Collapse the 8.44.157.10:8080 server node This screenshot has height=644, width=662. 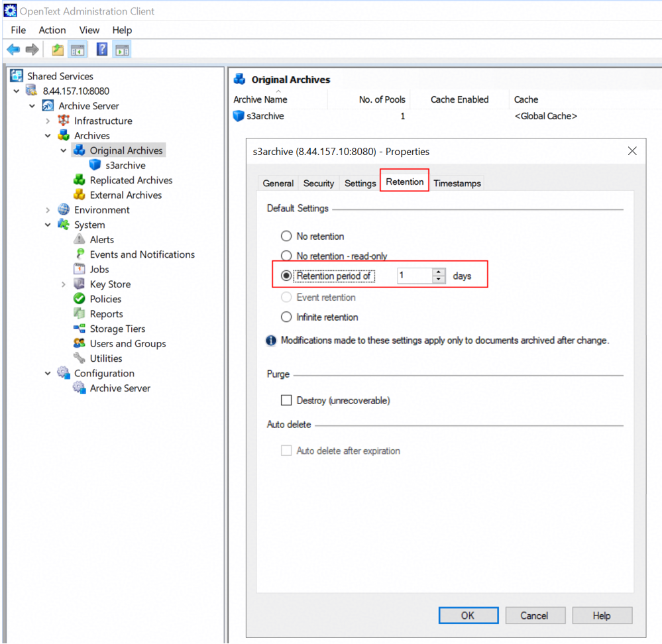click(17, 91)
